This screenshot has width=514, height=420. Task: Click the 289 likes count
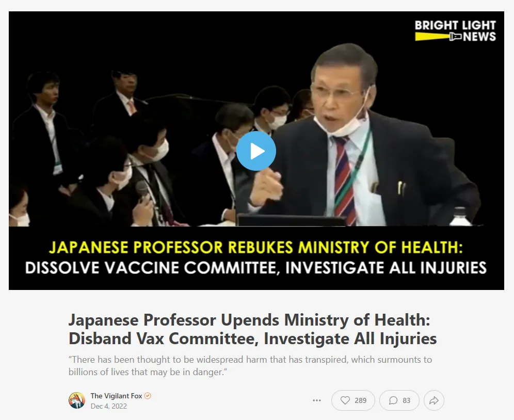(x=360, y=400)
